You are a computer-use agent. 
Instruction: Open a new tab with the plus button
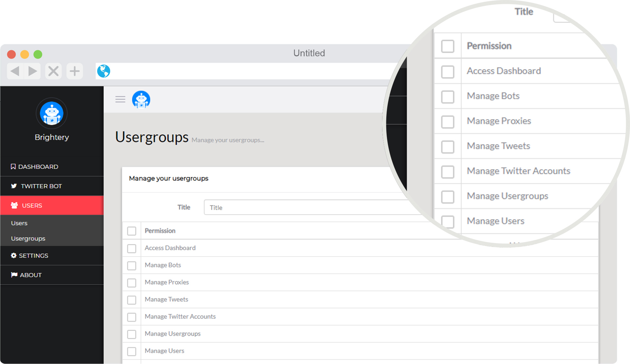pos(75,71)
